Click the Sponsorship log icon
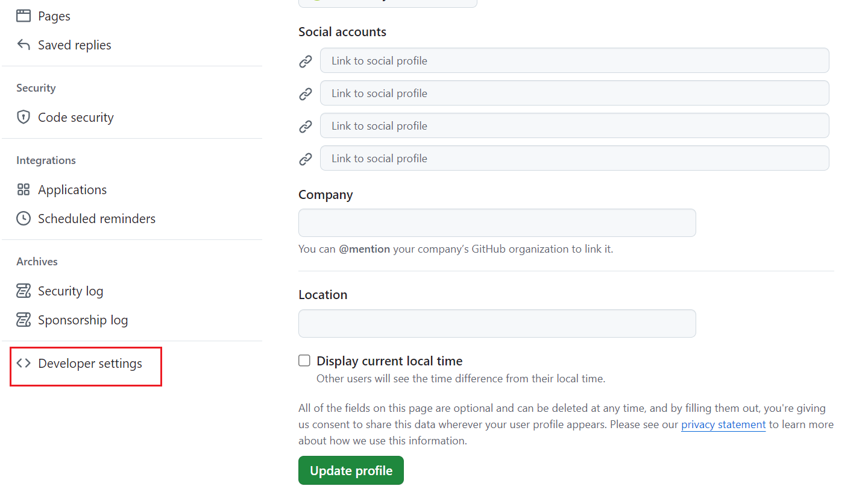 coord(24,320)
